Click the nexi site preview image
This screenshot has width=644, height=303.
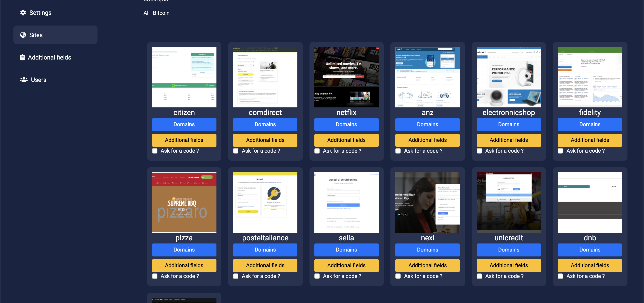pyautogui.click(x=427, y=203)
